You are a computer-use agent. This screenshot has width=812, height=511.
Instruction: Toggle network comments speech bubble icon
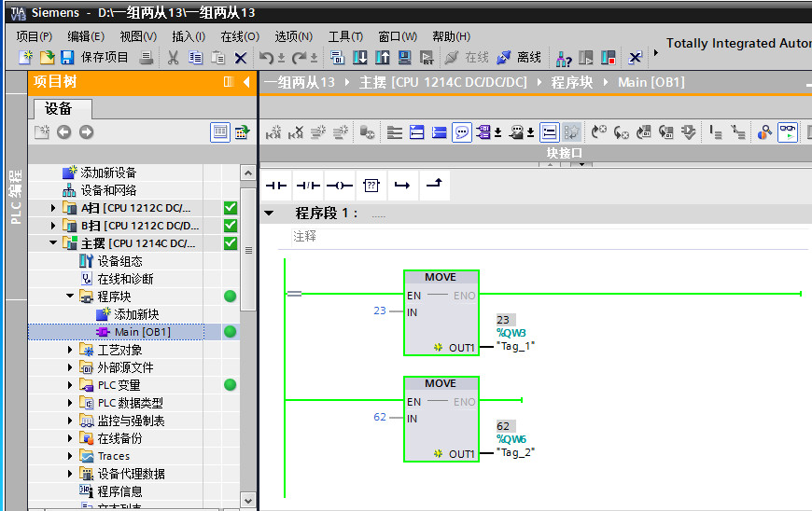point(461,132)
